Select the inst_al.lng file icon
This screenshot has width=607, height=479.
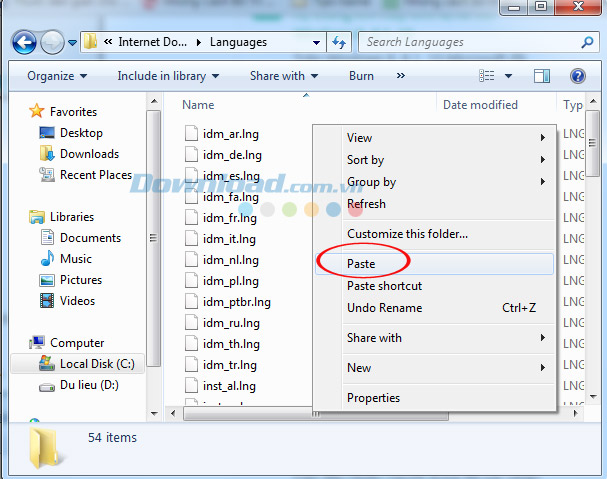coord(191,386)
